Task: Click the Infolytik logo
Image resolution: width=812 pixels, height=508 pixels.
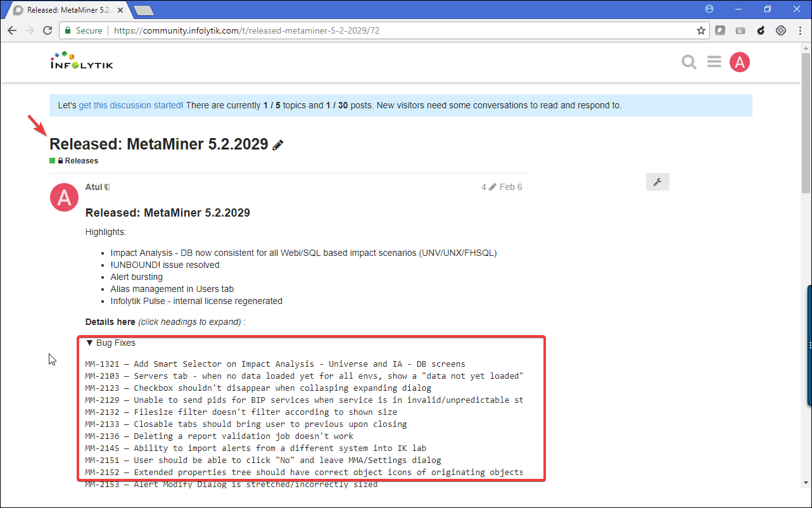Action: click(x=82, y=61)
